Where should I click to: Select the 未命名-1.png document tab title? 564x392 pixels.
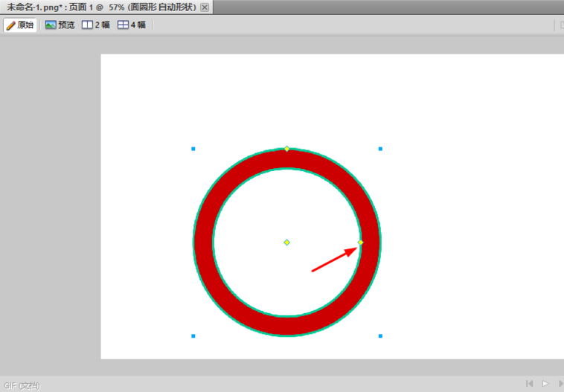point(101,7)
